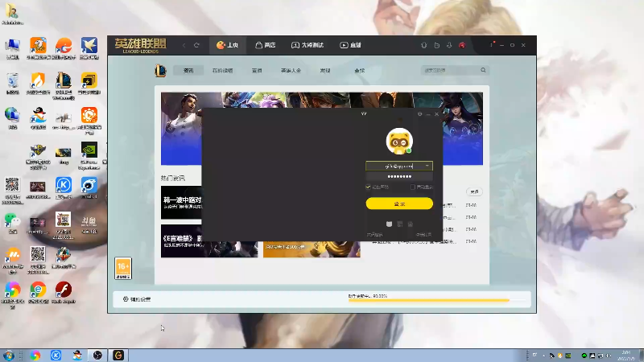
Task: Open the 直播 live stream tab
Action: click(350, 45)
